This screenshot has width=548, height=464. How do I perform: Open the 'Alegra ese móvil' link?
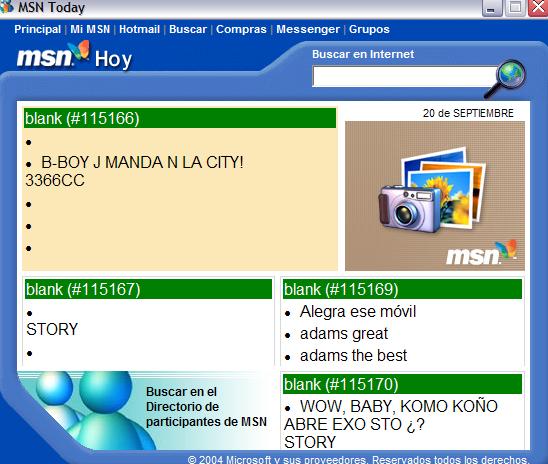pyautogui.click(x=358, y=312)
